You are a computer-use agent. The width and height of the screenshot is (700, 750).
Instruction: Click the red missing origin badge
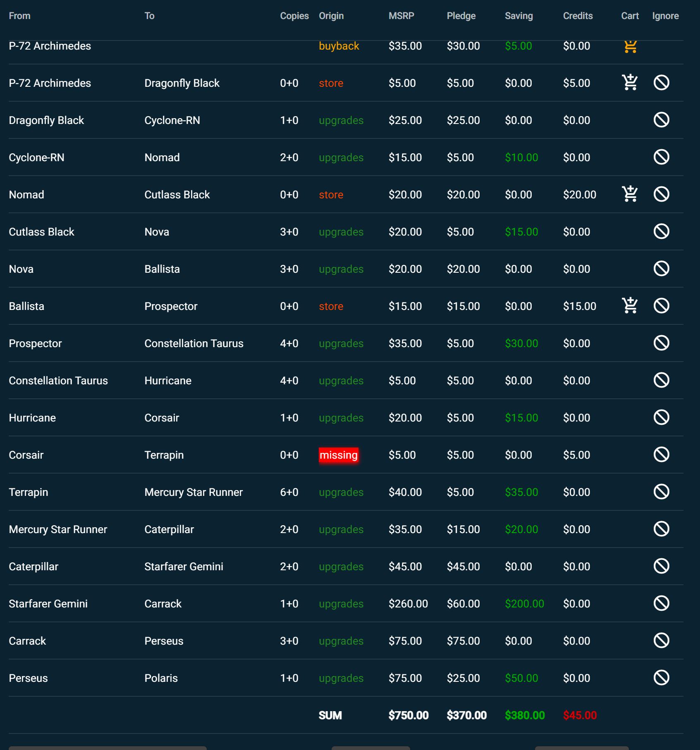click(x=338, y=455)
